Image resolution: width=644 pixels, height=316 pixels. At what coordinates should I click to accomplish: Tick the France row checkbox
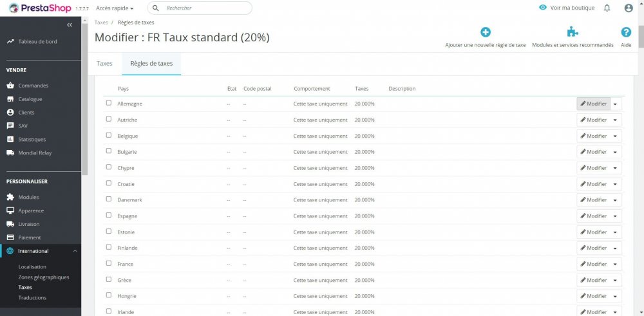(x=108, y=263)
